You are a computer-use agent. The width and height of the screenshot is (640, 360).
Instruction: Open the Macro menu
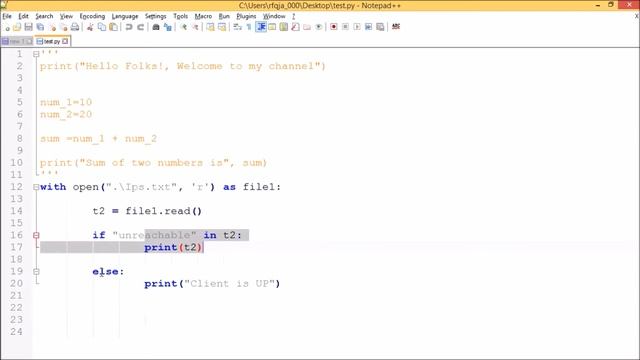(203, 16)
